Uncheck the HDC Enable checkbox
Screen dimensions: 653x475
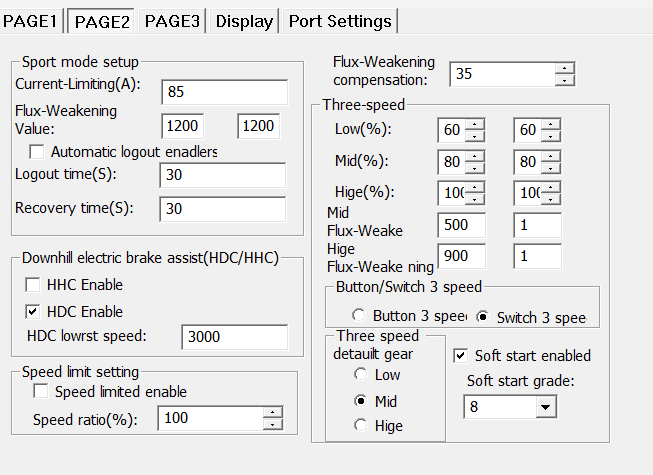[33, 311]
